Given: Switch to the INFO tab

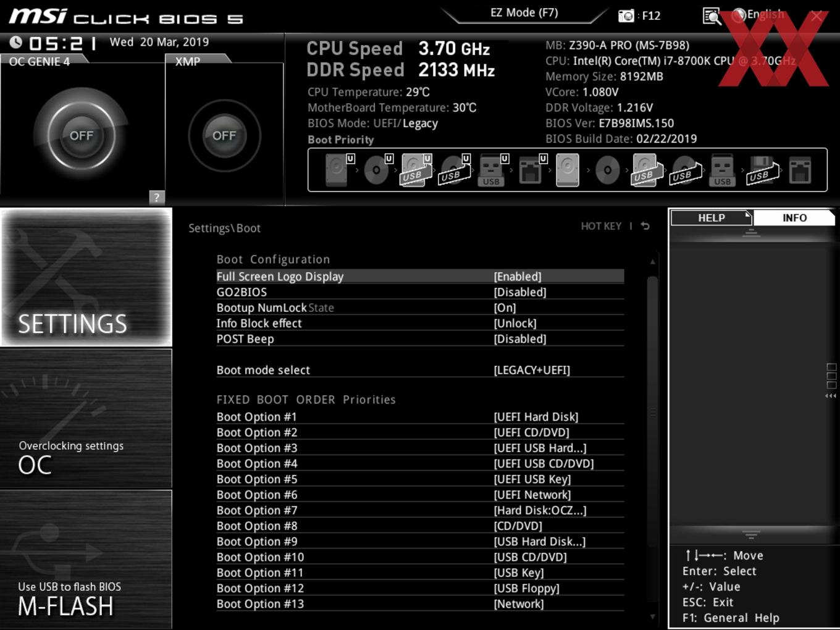Looking at the screenshot, I should 794,218.
